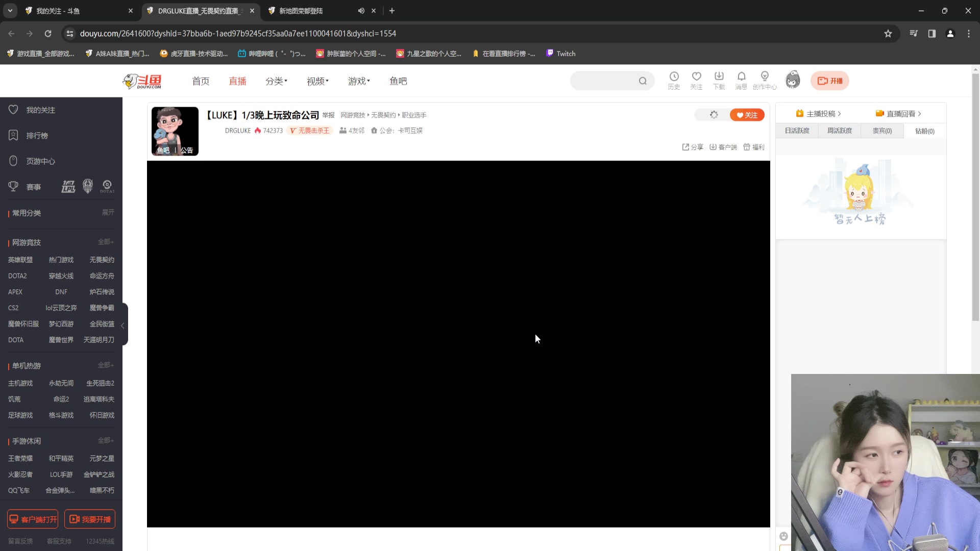This screenshot has height=551, width=980.
Task: Switch to the 周活跃度 tab
Action: [839, 131]
